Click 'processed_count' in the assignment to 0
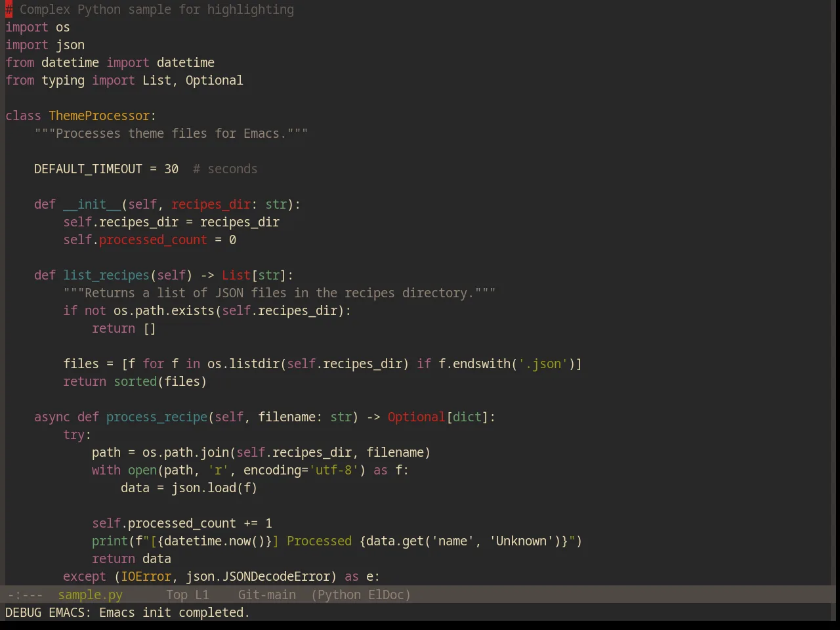This screenshot has height=630, width=840. click(x=153, y=240)
